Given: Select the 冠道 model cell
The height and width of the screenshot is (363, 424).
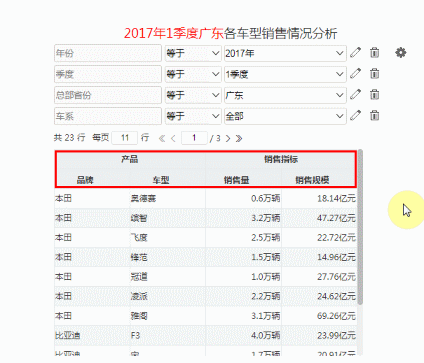Looking at the screenshot, I should pyautogui.click(x=167, y=277).
